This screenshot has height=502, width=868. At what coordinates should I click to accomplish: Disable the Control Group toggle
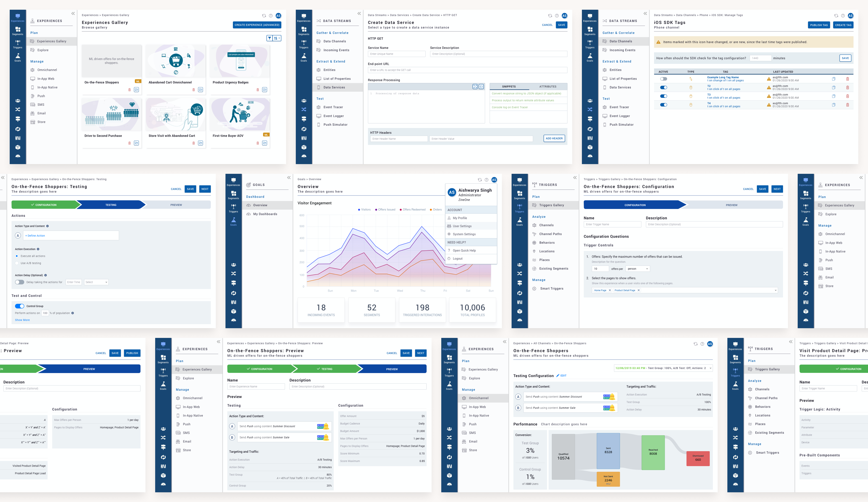point(20,306)
